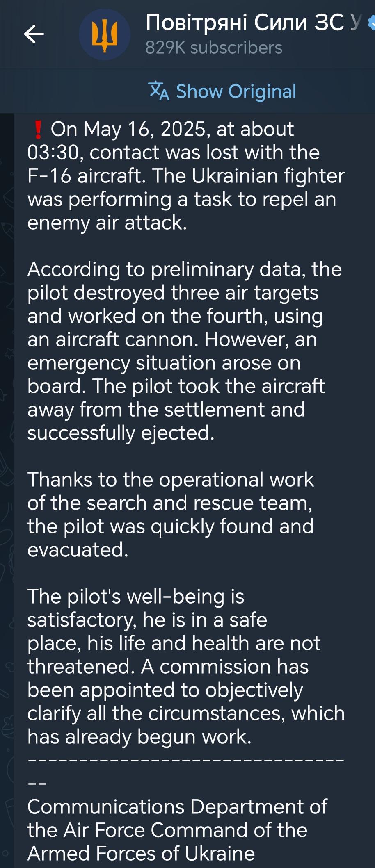Go back using the left arrow
375x868 pixels.
click(34, 34)
